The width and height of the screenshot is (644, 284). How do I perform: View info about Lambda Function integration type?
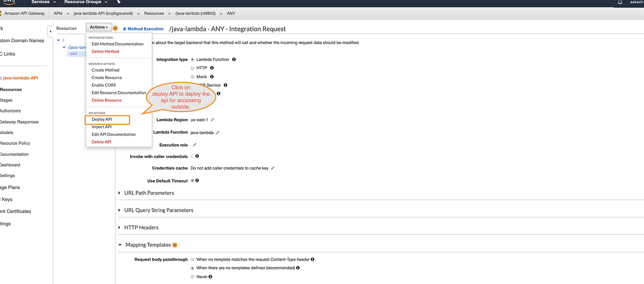[x=234, y=59]
